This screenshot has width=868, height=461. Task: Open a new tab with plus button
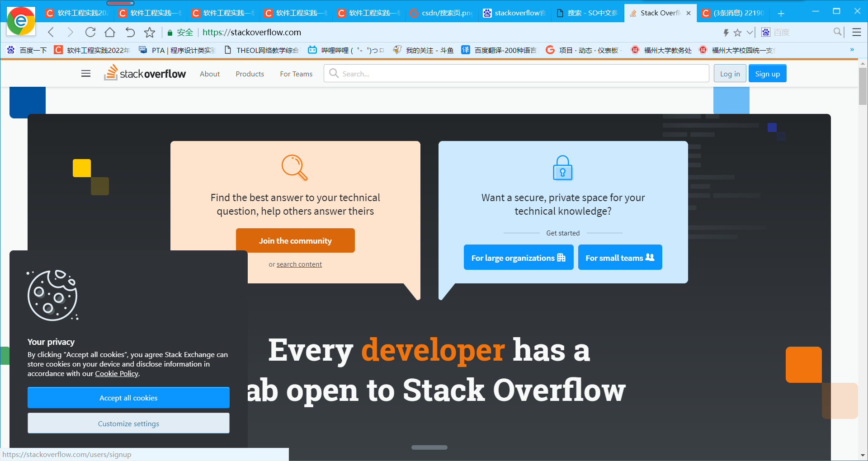click(x=781, y=13)
